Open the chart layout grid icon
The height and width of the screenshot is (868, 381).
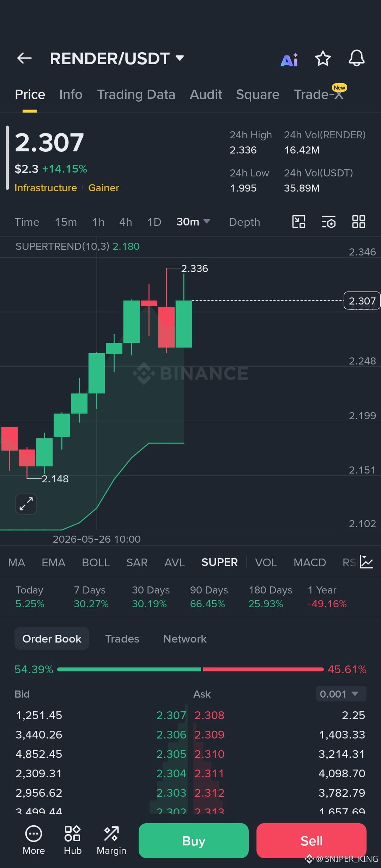coord(359,222)
